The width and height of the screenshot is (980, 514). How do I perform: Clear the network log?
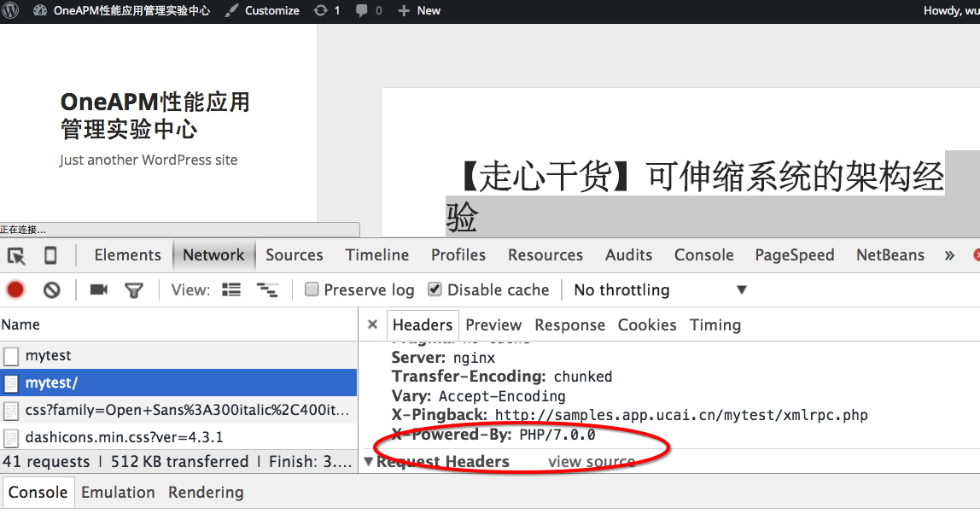pos(52,290)
